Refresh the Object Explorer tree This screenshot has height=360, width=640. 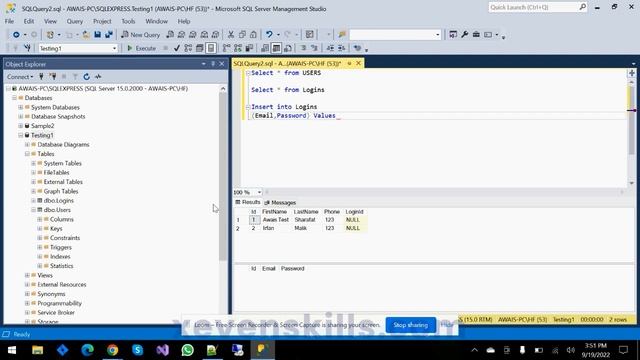tap(86, 77)
